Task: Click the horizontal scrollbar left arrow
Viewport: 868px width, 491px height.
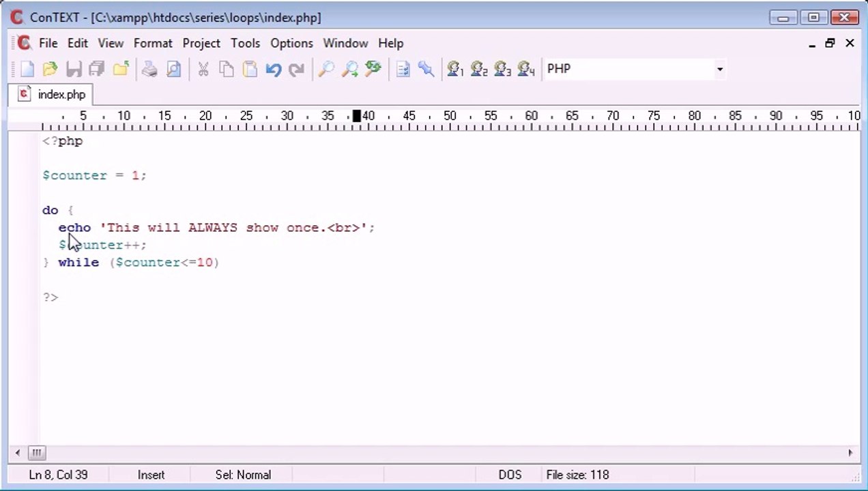Action: (18, 452)
